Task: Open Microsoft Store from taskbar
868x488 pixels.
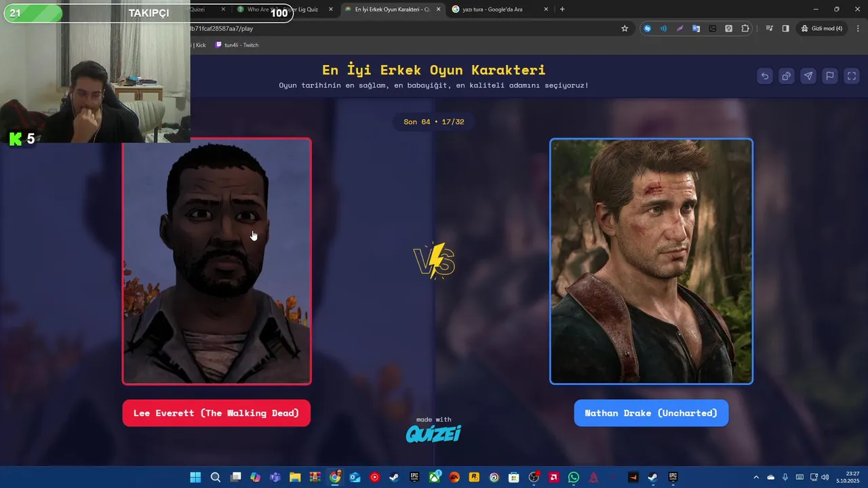Action: pos(514,477)
